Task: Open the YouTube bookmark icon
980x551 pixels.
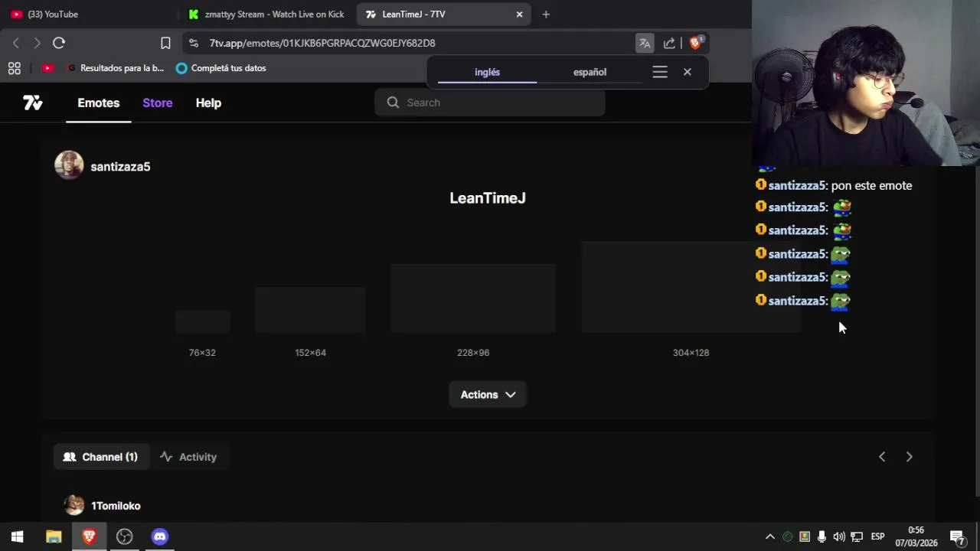Action: coord(47,68)
